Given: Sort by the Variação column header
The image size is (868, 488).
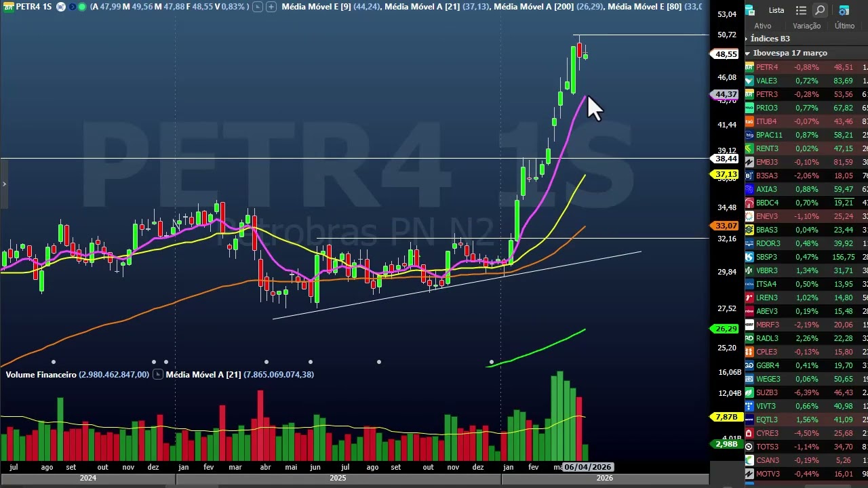Looking at the screenshot, I should coord(806,26).
